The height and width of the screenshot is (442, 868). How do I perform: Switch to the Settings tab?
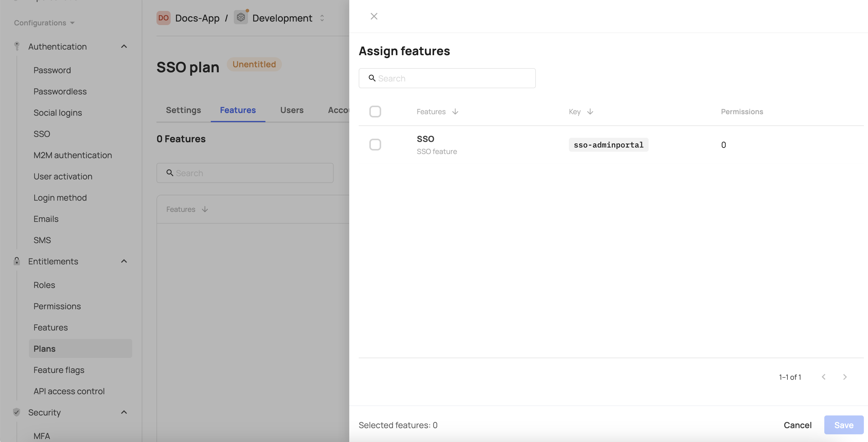coord(184,110)
